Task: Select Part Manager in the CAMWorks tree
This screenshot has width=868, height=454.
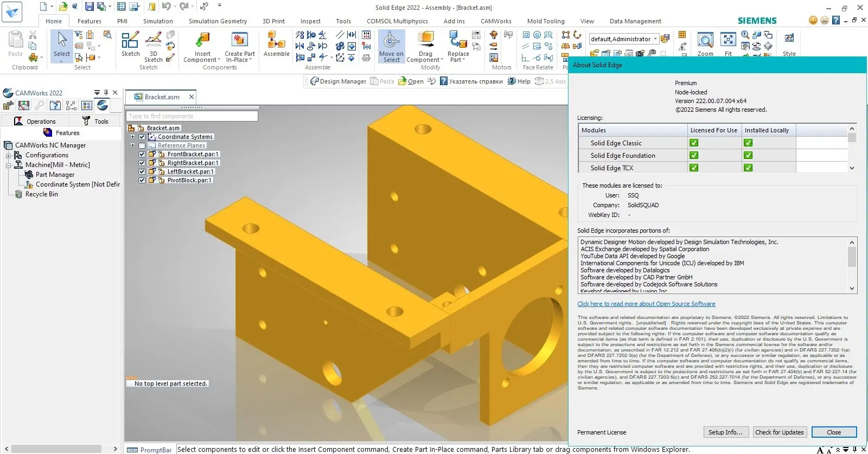Action: 50,175
